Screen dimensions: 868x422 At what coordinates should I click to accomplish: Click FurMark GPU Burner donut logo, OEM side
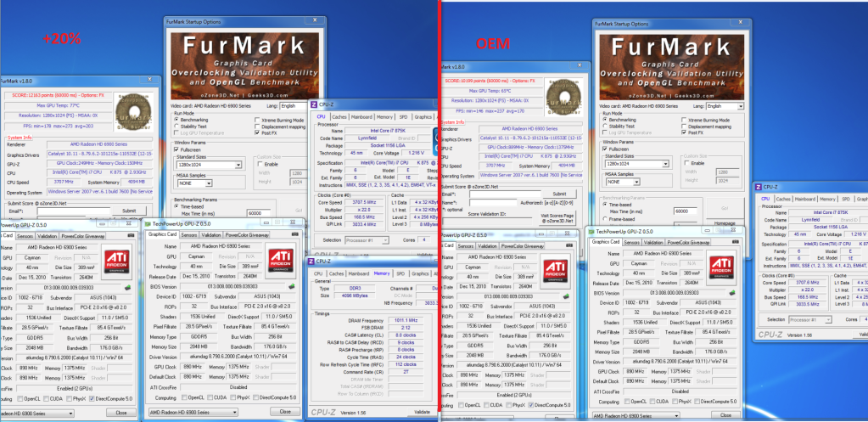(x=562, y=98)
